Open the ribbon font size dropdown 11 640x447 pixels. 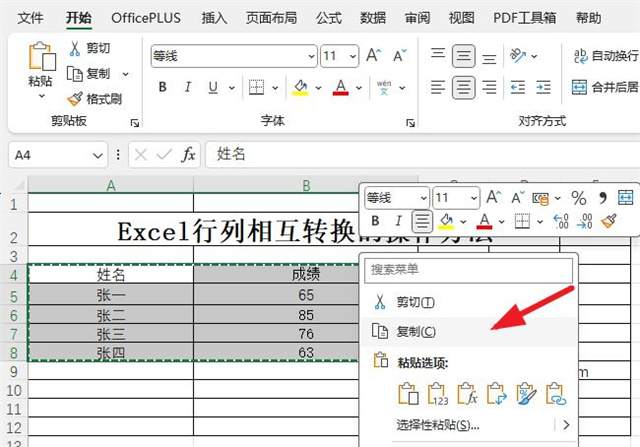[x=353, y=56]
